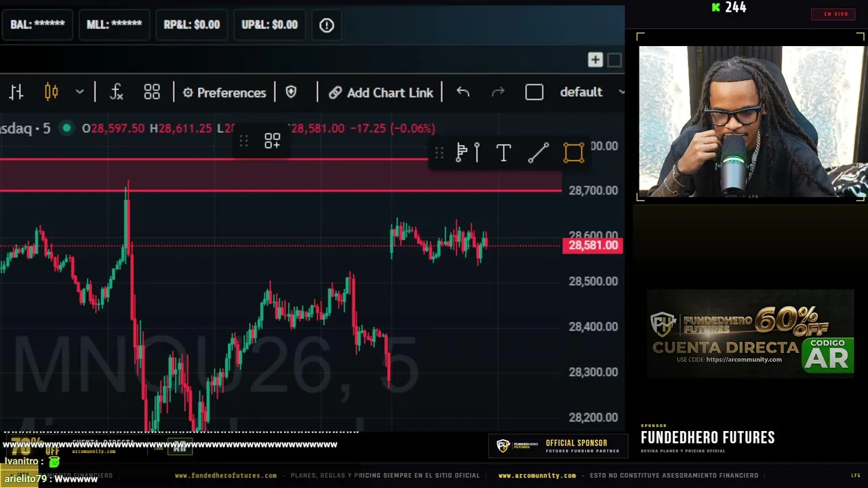Select the rectangle drawing tool

tap(574, 153)
